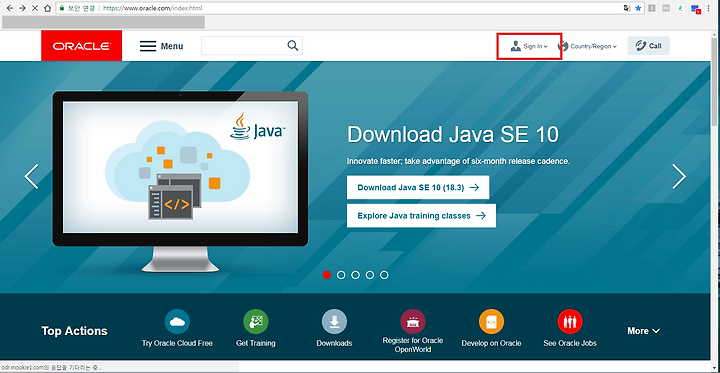Stop the page from loading
Image resolution: width=720 pixels, height=373 pixels.
coord(35,8)
